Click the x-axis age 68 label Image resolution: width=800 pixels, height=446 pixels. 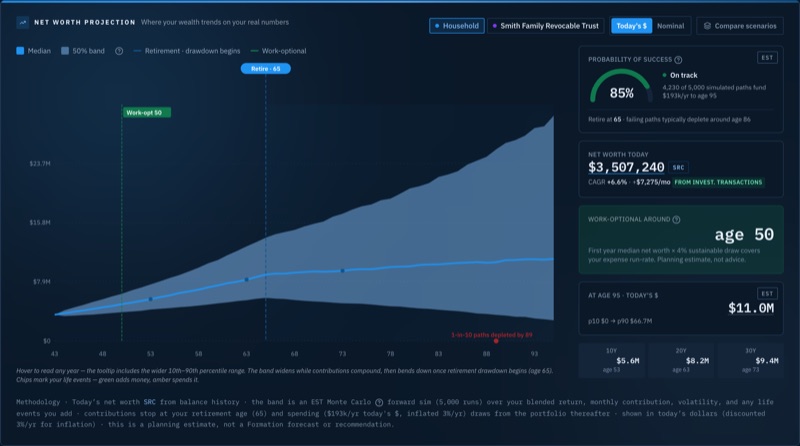[x=294, y=354]
